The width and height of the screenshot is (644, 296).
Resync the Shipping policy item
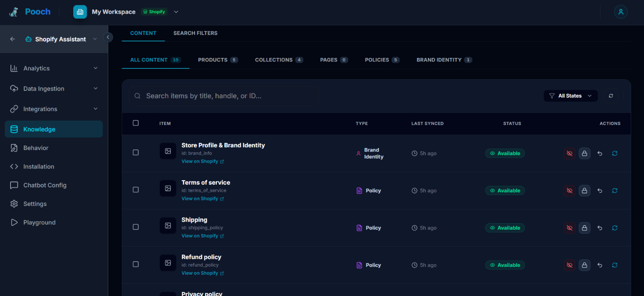[x=615, y=228]
